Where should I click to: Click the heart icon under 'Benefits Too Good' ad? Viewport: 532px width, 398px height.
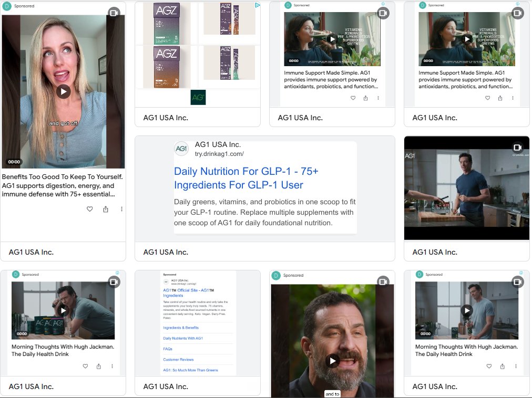[89, 209]
